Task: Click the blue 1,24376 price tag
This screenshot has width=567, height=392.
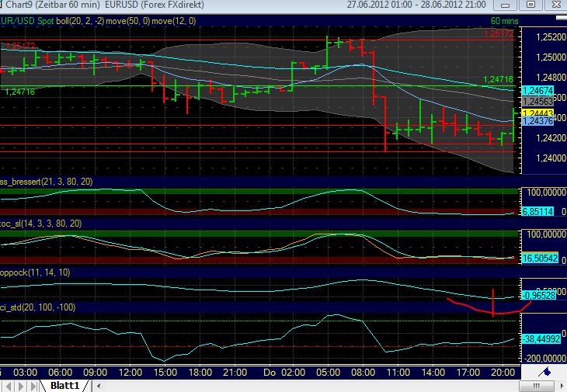Action: 537,121
